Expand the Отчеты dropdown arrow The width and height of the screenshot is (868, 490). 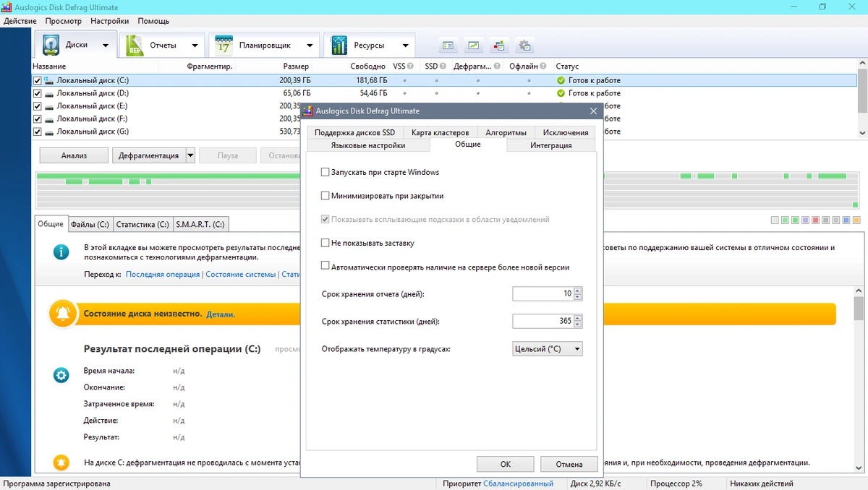tap(195, 46)
